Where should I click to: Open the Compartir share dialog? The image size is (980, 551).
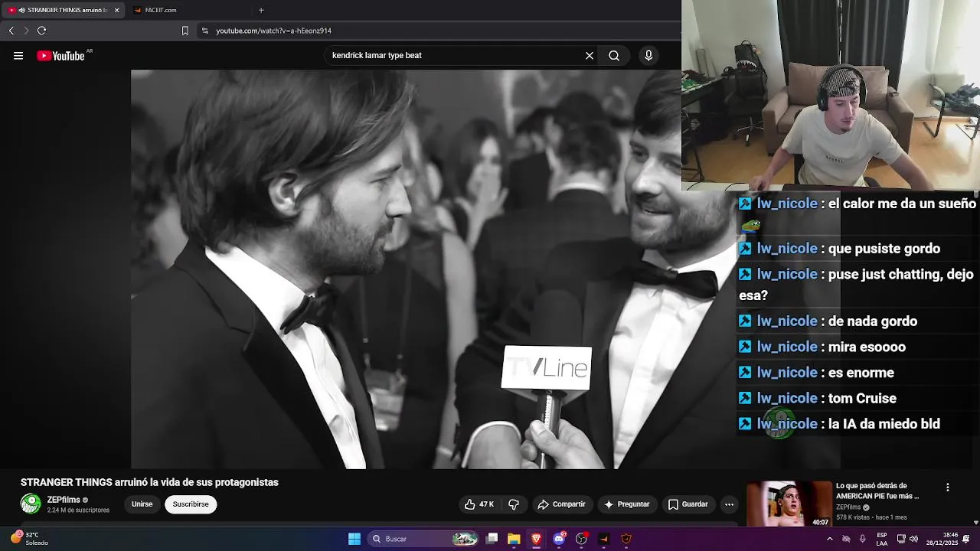pos(562,504)
